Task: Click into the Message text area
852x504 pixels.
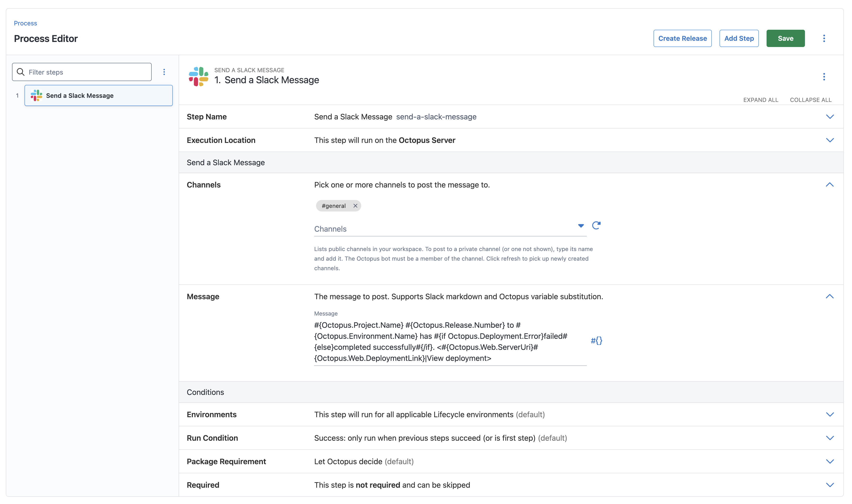Action: click(450, 342)
